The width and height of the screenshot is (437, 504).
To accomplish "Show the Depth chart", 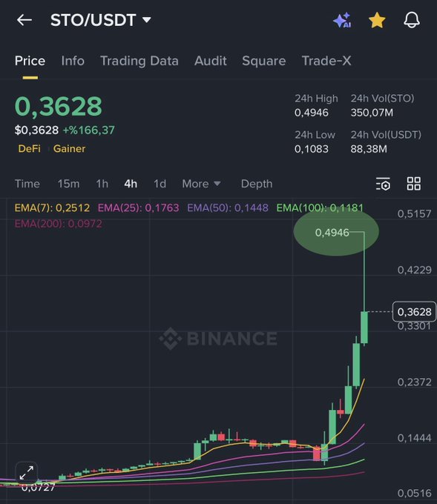I will pyautogui.click(x=257, y=184).
